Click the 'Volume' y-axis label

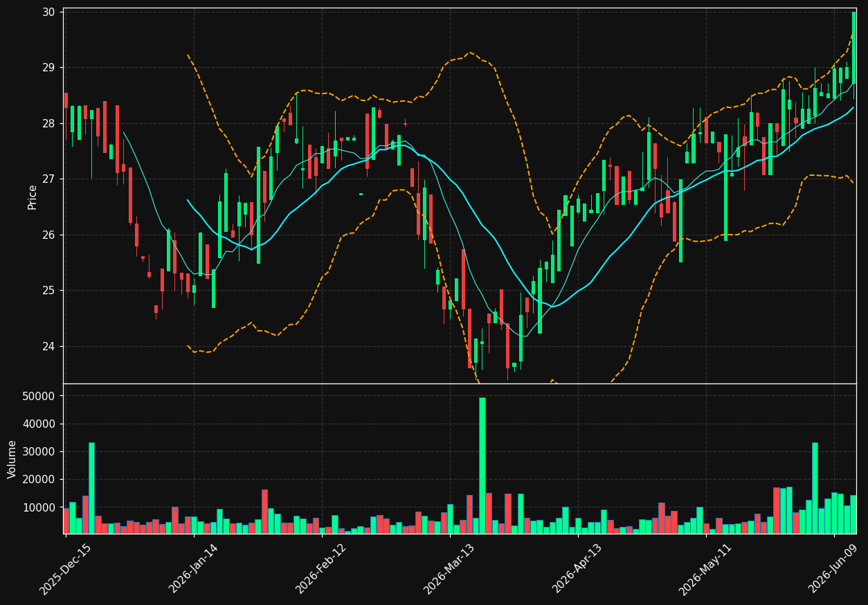[12, 459]
